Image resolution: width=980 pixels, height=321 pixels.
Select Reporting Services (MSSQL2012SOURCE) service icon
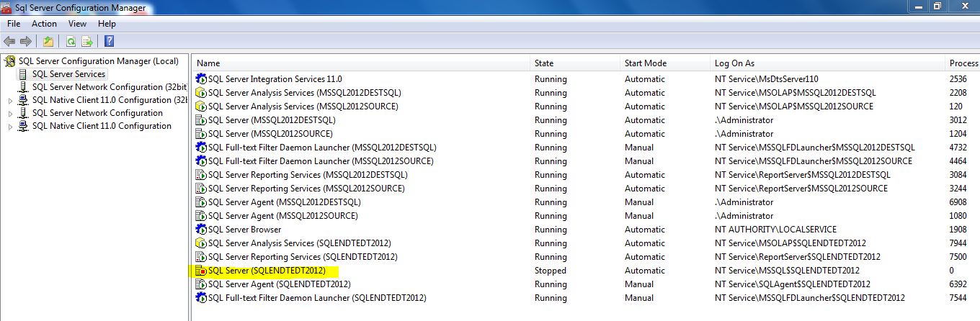pos(201,189)
